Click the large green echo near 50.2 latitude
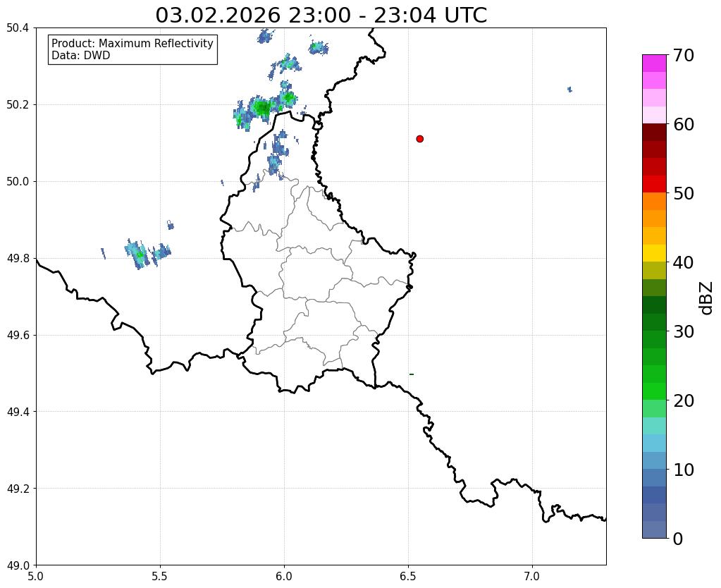 tap(263, 108)
